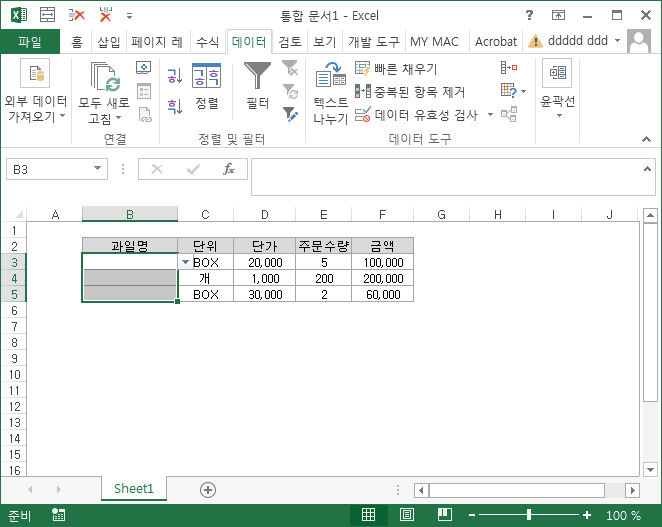Click the Relationships icon
The height and width of the screenshot is (527, 662).
pyautogui.click(x=509, y=114)
